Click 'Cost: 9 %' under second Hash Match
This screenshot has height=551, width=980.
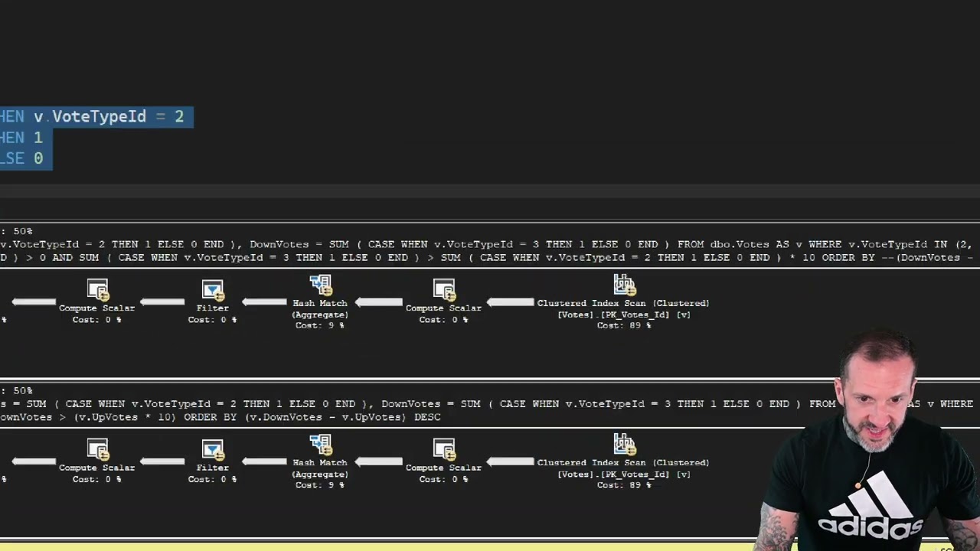(320, 484)
